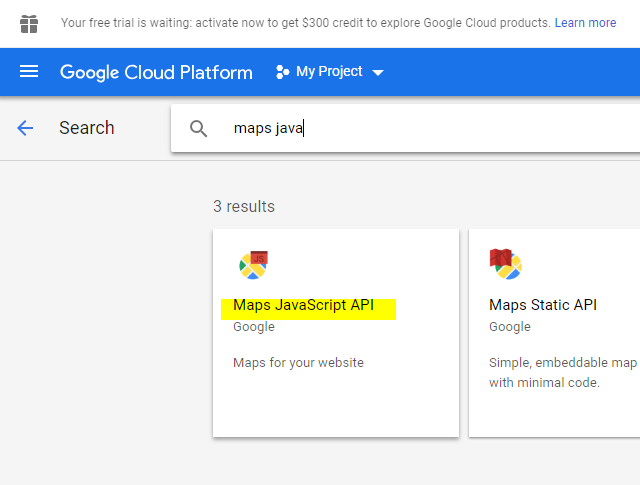Open the Maps Static API title
Viewport: 640px width, 485px height.
(x=543, y=305)
